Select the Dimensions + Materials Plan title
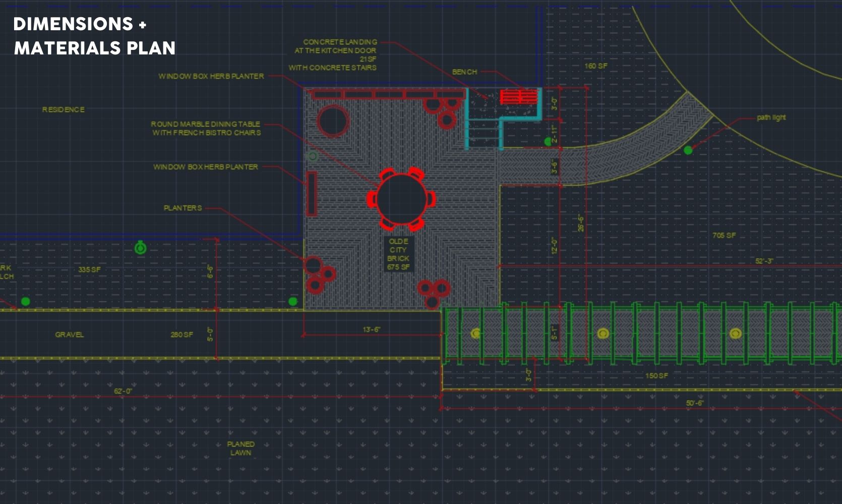The width and height of the screenshot is (842, 504). click(x=94, y=36)
